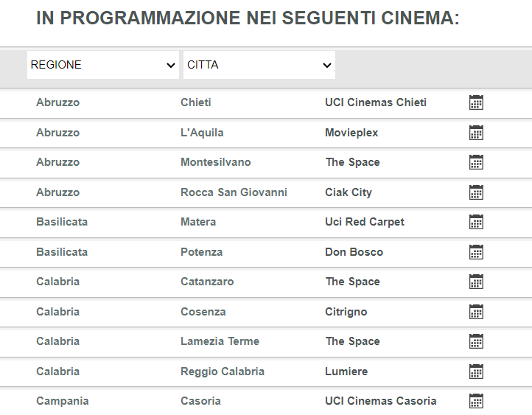Open calendar icon for Lumiere Reggio Calabria
This screenshot has width=532, height=415.
[476, 372]
